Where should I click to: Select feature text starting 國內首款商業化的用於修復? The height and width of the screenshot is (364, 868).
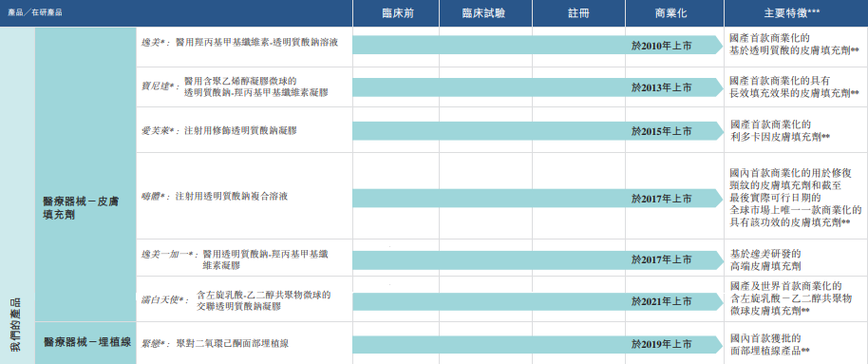(796, 198)
